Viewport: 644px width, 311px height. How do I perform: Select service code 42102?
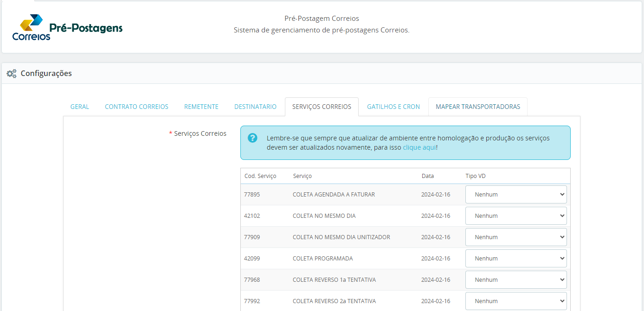click(252, 216)
